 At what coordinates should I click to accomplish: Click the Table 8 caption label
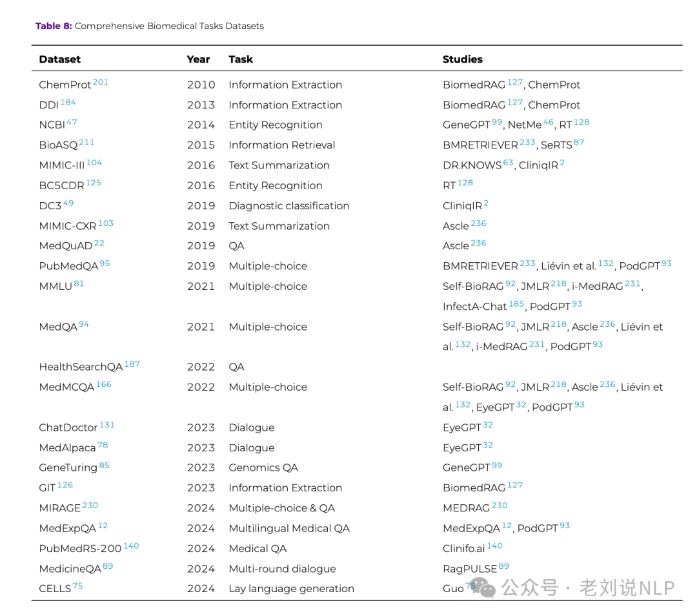pos(54,26)
